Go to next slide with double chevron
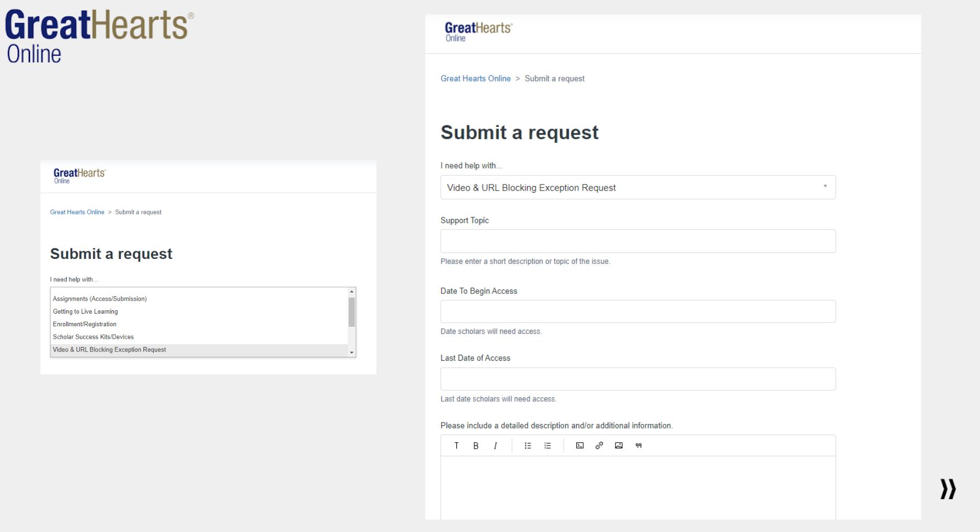Viewport: 980px width, 532px height. click(x=948, y=489)
